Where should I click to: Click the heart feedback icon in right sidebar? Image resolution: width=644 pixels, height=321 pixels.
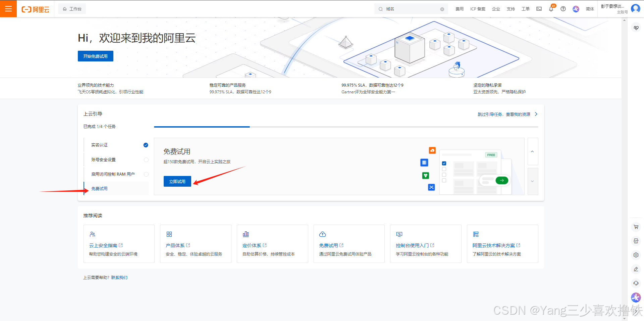click(x=636, y=28)
